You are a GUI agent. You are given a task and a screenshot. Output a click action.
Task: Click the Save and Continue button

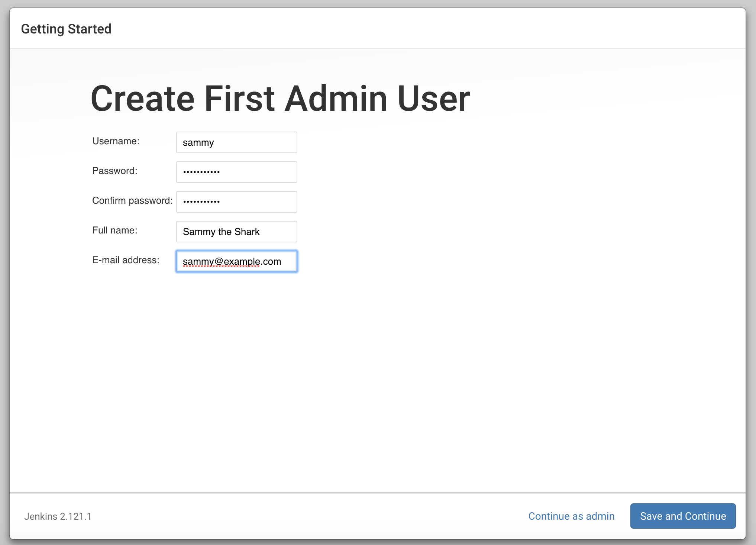point(682,516)
